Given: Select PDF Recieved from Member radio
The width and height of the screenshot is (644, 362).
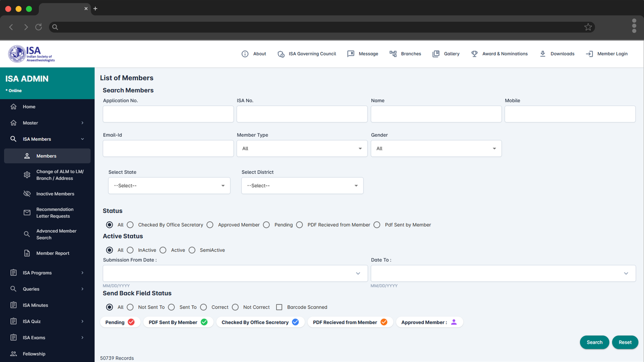Looking at the screenshot, I should point(299,225).
